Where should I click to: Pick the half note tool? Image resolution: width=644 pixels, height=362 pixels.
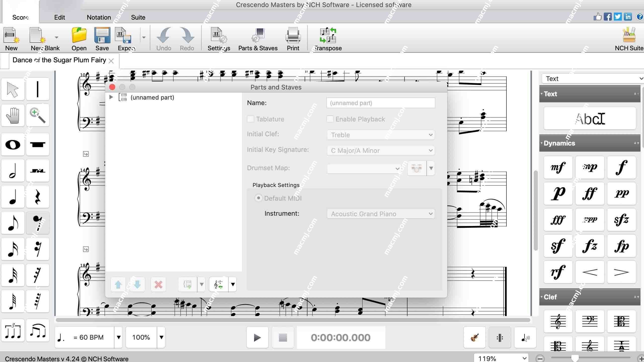tap(13, 171)
